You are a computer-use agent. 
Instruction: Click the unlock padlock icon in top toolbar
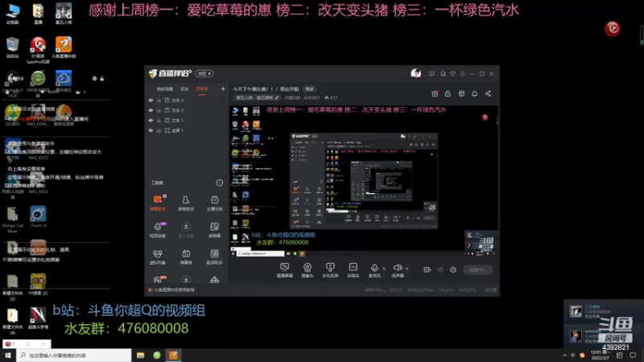click(448, 93)
